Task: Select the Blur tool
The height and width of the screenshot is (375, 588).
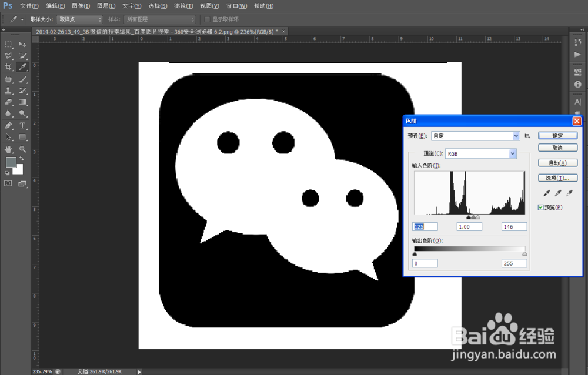Action: [x=8, y=113]
